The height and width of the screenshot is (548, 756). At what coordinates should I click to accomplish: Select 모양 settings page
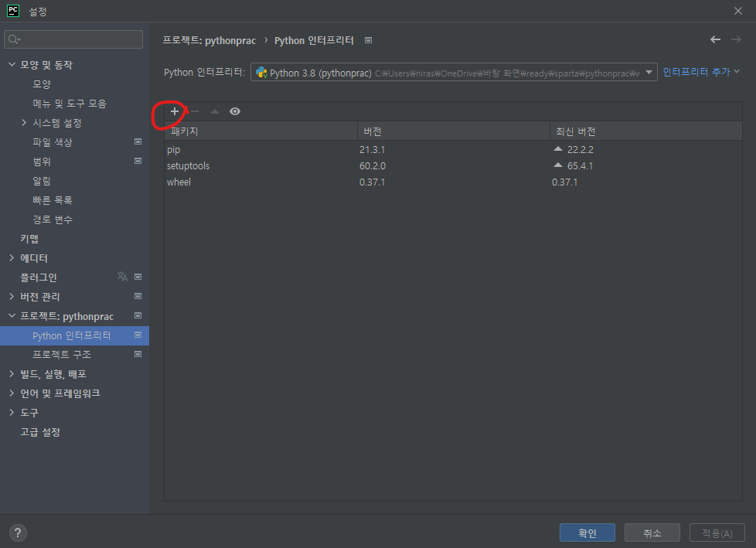point(42,84)
